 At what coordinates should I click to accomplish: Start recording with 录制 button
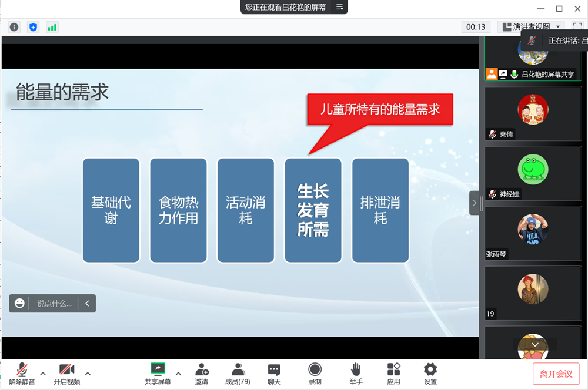point(315,374)
